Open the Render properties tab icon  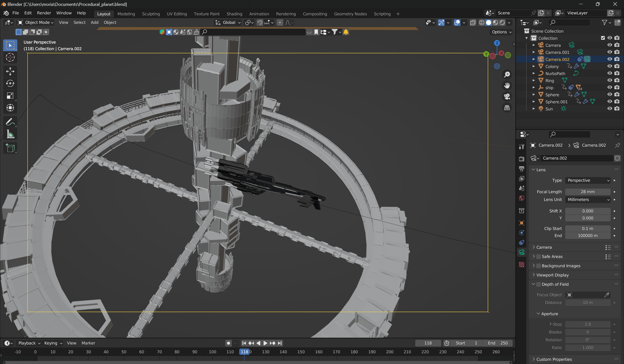pos(521,159)
